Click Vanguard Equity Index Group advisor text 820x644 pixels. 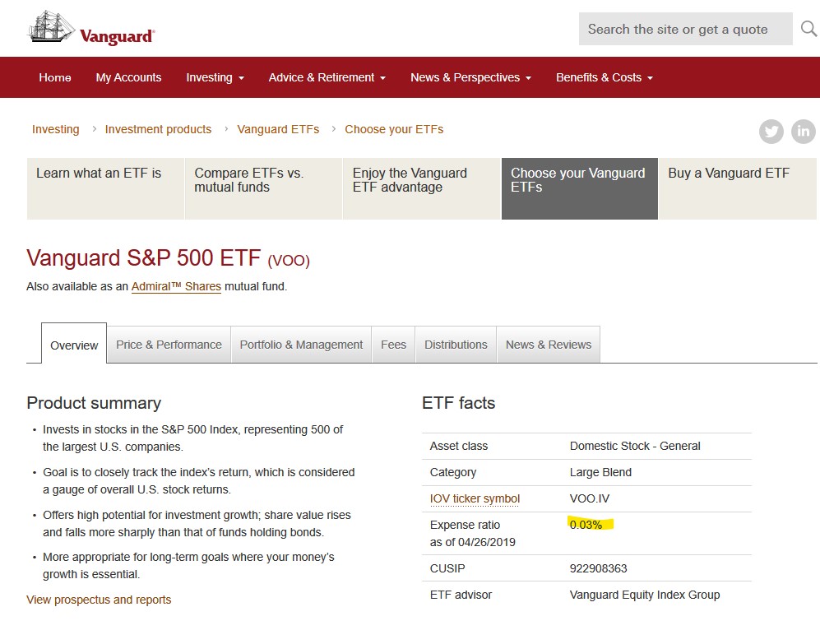coord(645,595)
